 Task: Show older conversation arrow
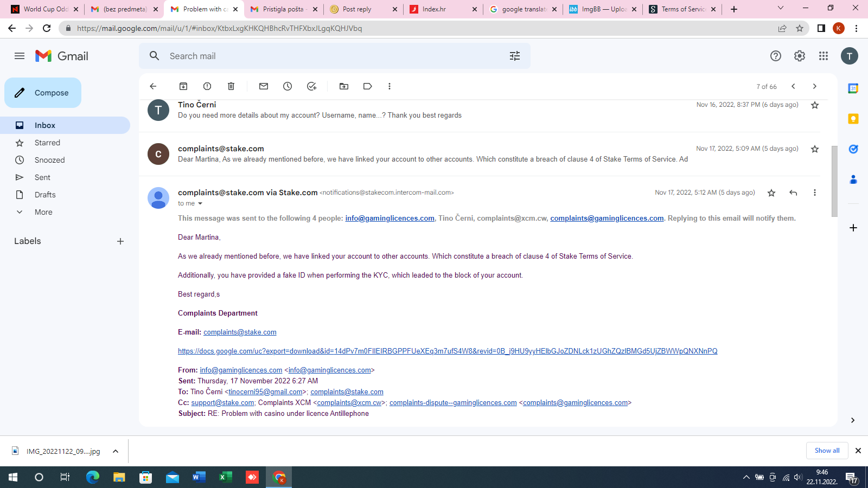[x=814, y=86]
